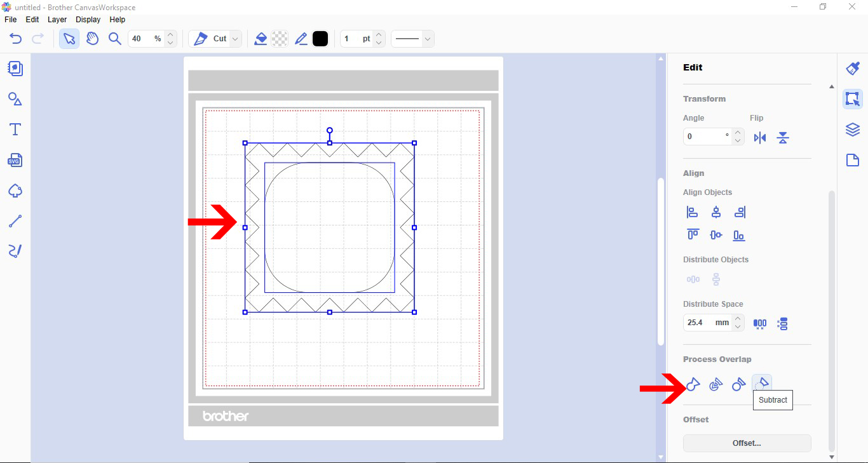868x463 pixels.
Task: Align objects to vertical middle
Action: pos(716,235)
